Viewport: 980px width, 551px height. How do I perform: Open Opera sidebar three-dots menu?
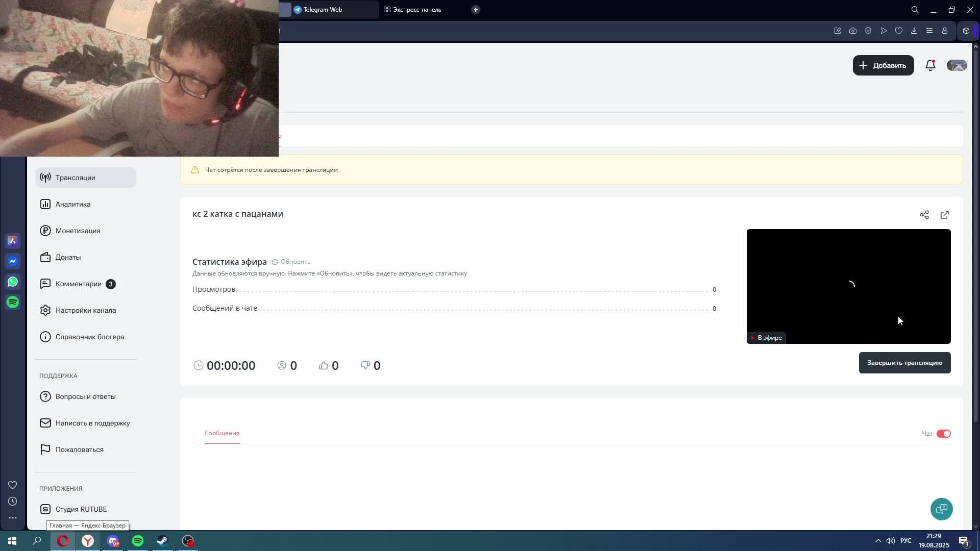[13, 517]
